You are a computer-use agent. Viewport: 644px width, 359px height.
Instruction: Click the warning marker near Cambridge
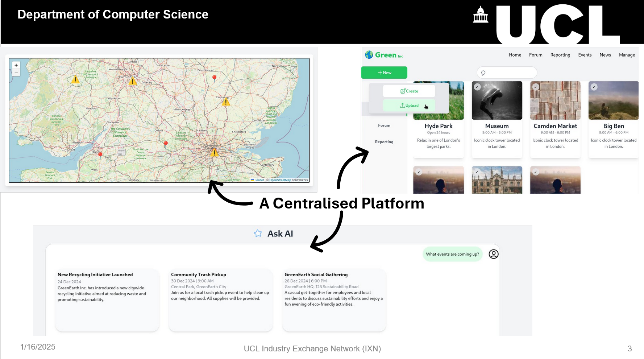click(226, 102)
